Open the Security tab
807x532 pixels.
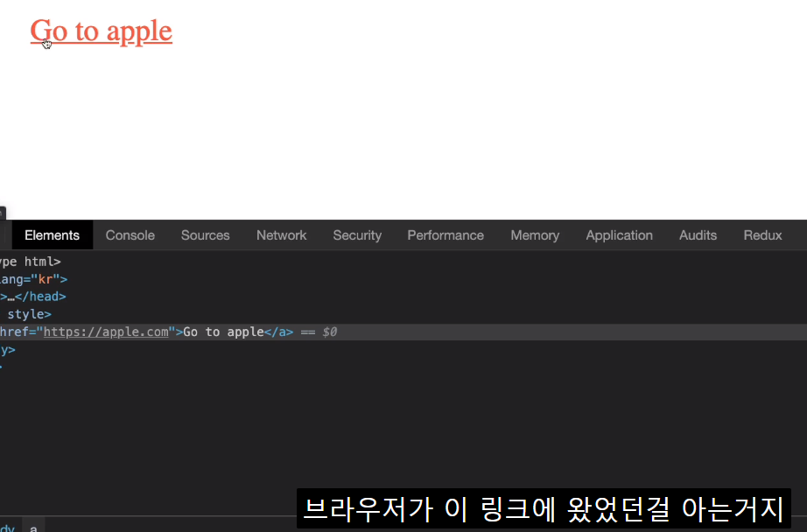357,235
